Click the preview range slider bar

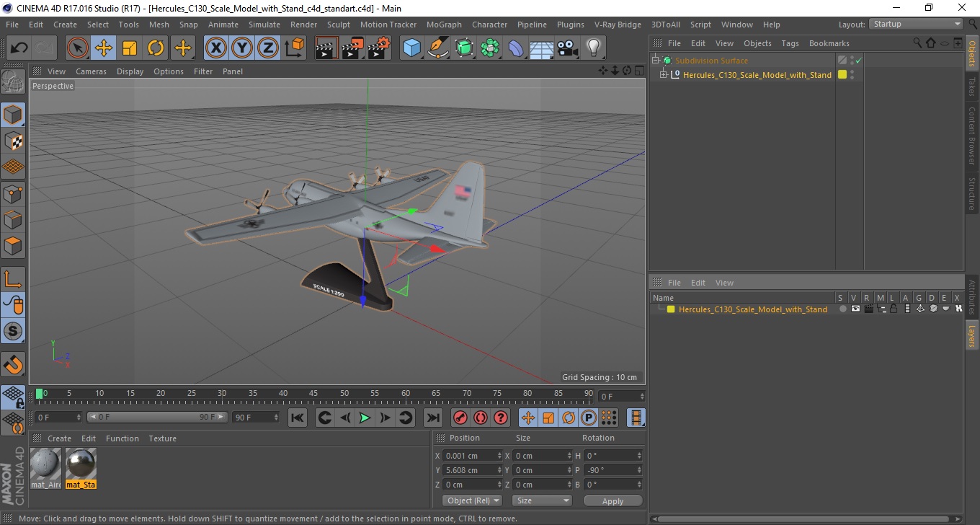click(x=157, y=418)
